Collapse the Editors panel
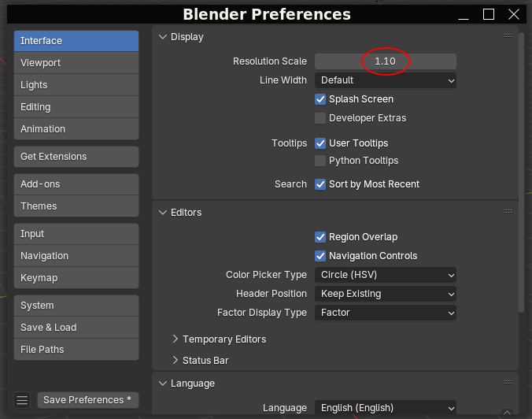Image resolution: width=532 pixels, height=419 pixels. point(163,213)
